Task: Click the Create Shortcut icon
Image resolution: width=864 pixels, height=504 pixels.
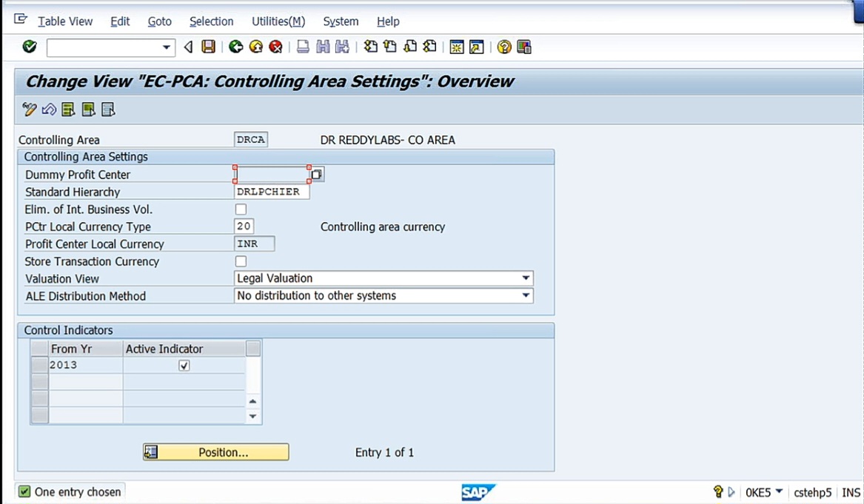Action: (x=477, y=47)
